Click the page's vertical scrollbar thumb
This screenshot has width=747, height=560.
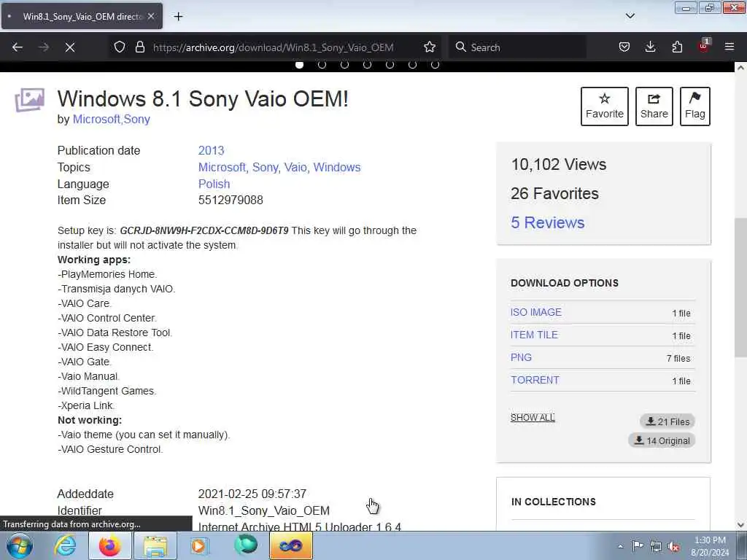tap(740, 287)
